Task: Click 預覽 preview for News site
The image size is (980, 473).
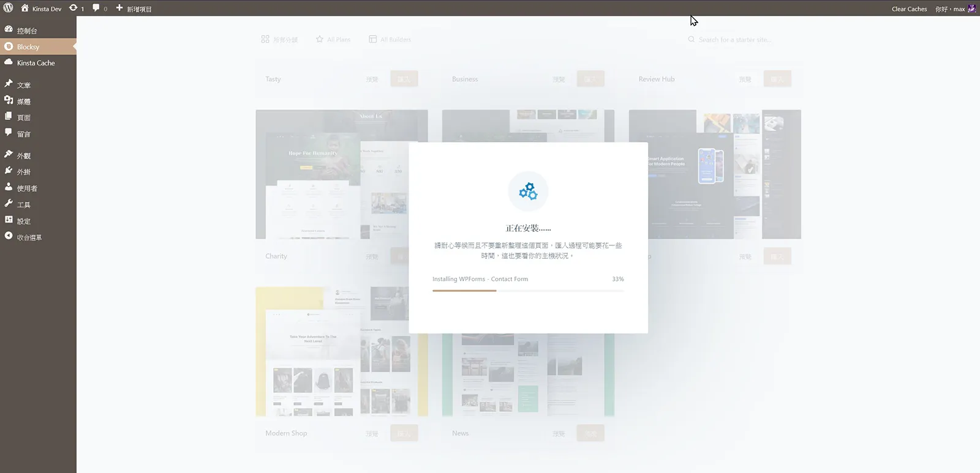Action: tap(559, 433)
